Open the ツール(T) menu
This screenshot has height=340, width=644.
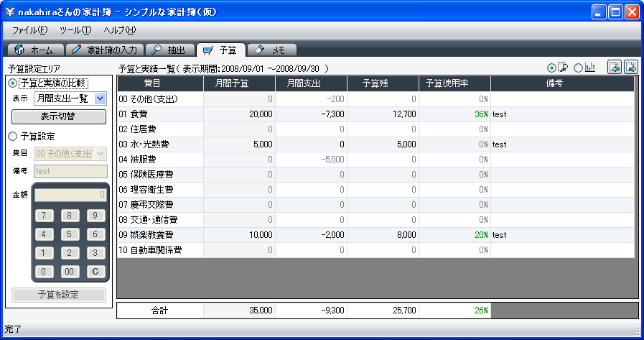tap(75, 30)
